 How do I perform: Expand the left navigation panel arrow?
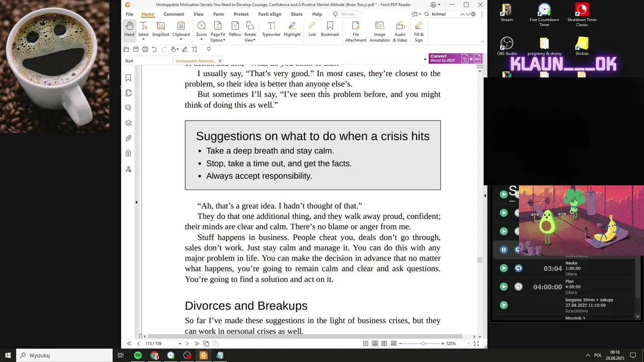point(136,202)
